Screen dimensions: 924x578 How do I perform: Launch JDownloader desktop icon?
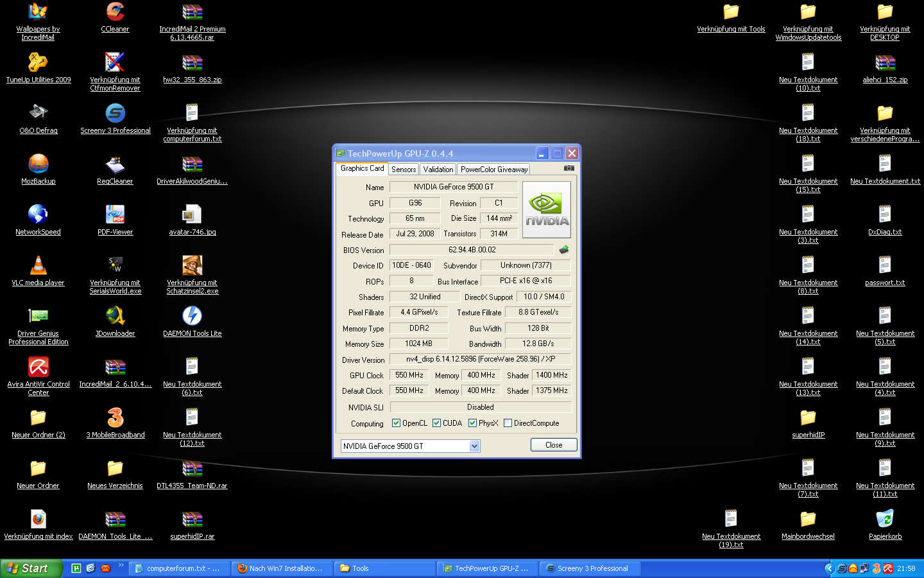tap(115, 322)
